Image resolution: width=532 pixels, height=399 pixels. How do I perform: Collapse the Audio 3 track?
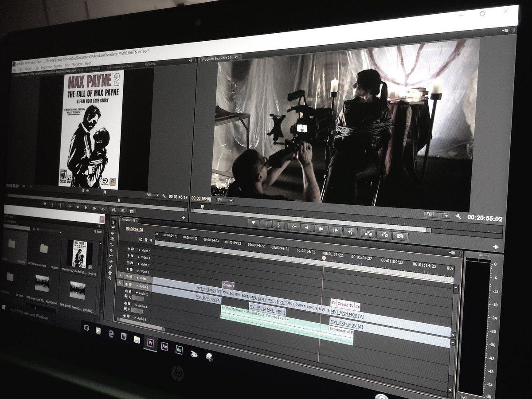coord(136,305)
